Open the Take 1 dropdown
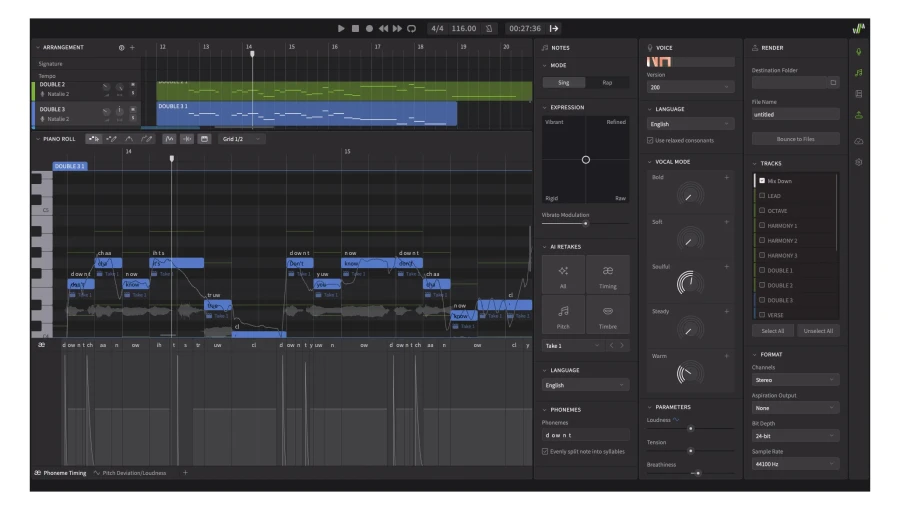Viewport: 900px width, 510px height. (x=572, y=346)
